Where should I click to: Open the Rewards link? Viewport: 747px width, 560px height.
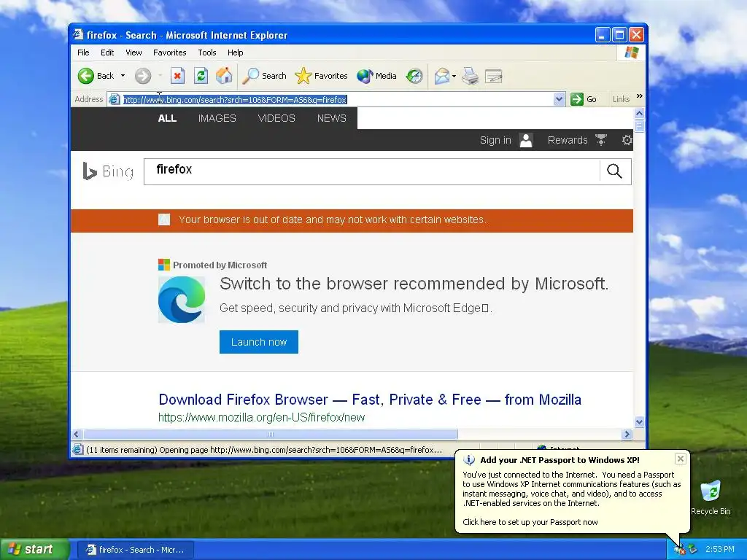pyautogui.click(x=568, y=140)
